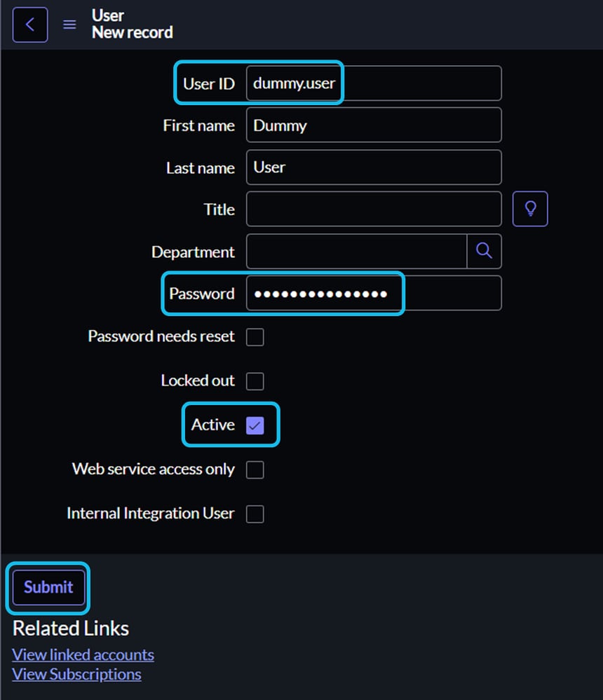The height and width of the screenshot is (700, 603).
Task: Open the hamburger menu icon
Action: [x=69, y=24]
